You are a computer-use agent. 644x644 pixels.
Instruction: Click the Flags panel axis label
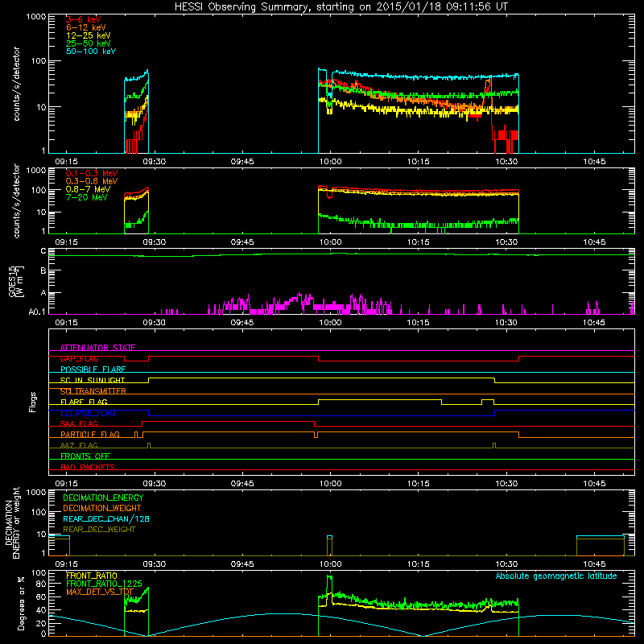pos(33,402)
